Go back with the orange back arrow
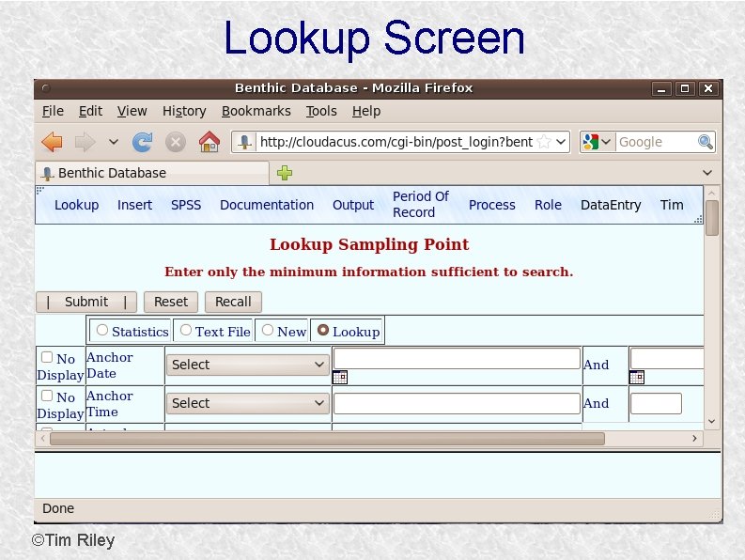 click(52, 142)
